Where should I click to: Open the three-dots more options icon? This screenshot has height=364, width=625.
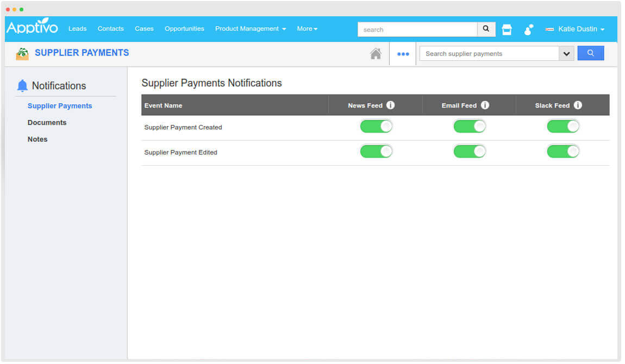point(403,54)
